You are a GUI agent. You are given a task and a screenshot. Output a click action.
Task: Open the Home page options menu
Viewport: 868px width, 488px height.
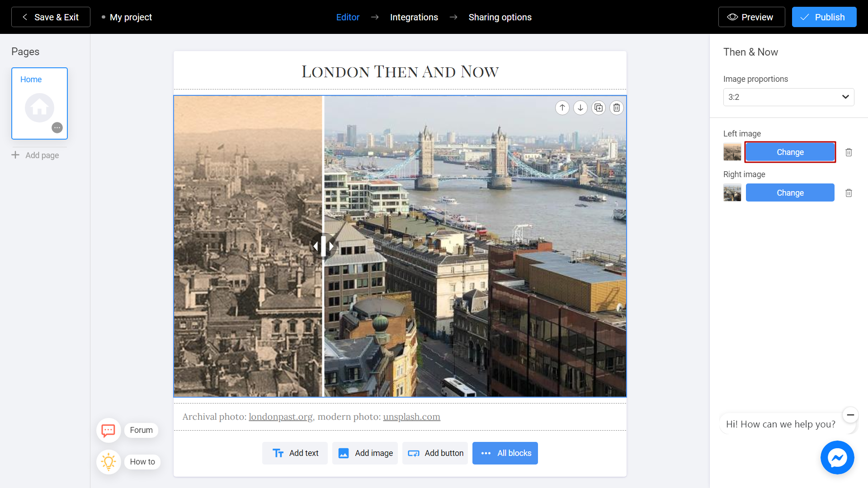point(57,127)
